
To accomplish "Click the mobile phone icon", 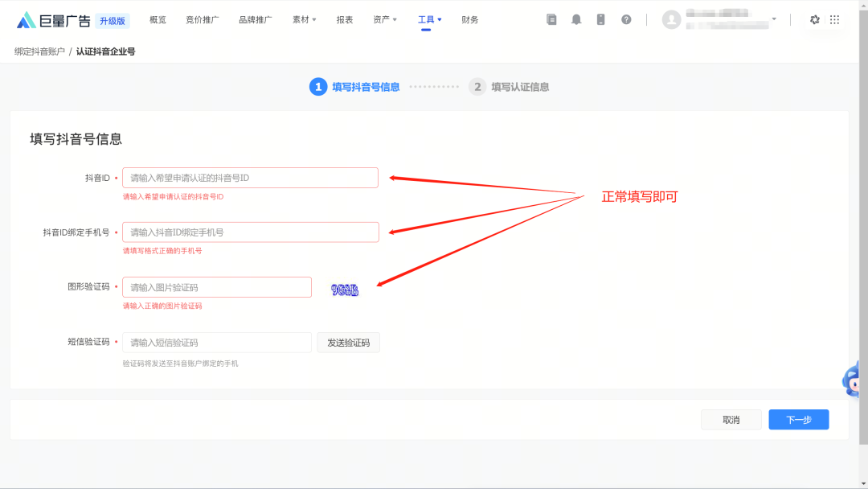I will (600, 19).
